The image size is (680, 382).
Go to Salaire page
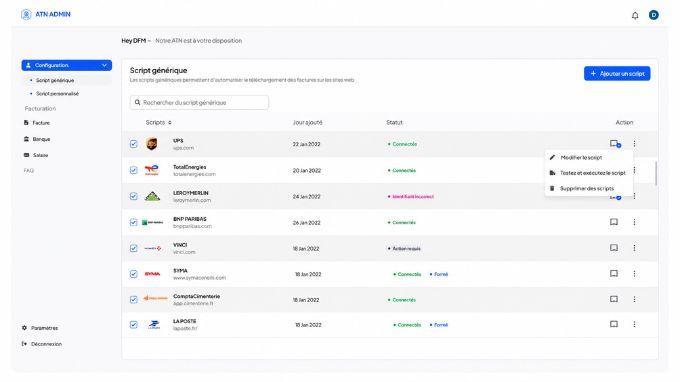40,155
